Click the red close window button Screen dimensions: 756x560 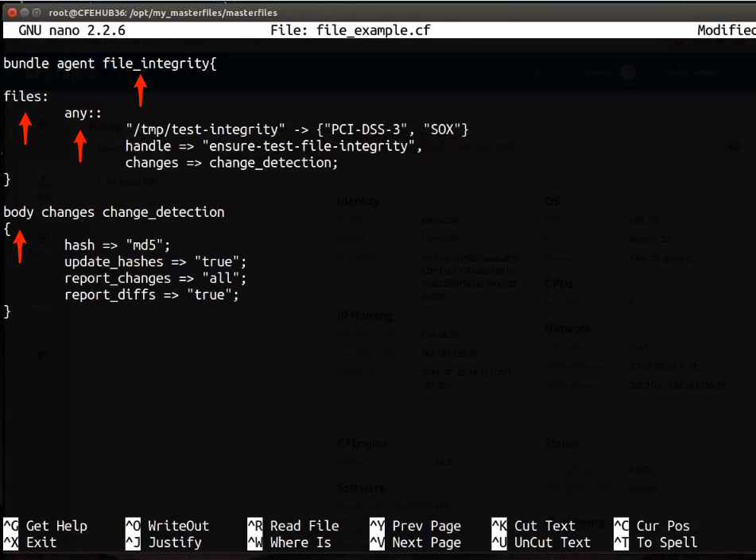click(x=12, y=12)
